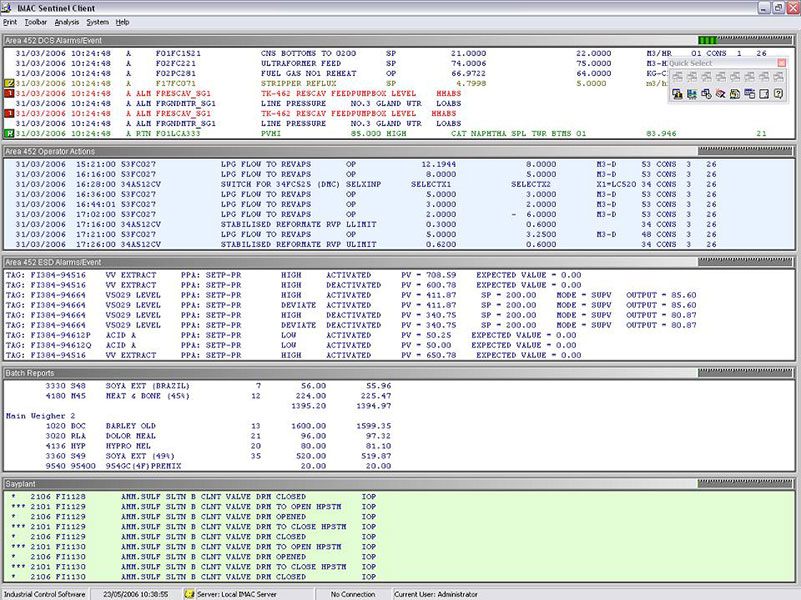Click yellow priority 2 icon beside F17FC071
This screenshot has width=801, height=600.
tap(8, 84)
